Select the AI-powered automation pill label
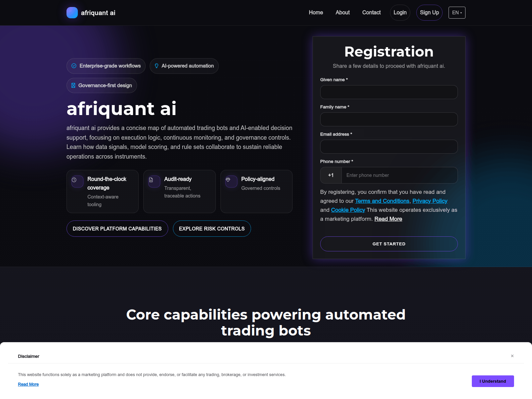532x399 pixels. coord(188,66)
